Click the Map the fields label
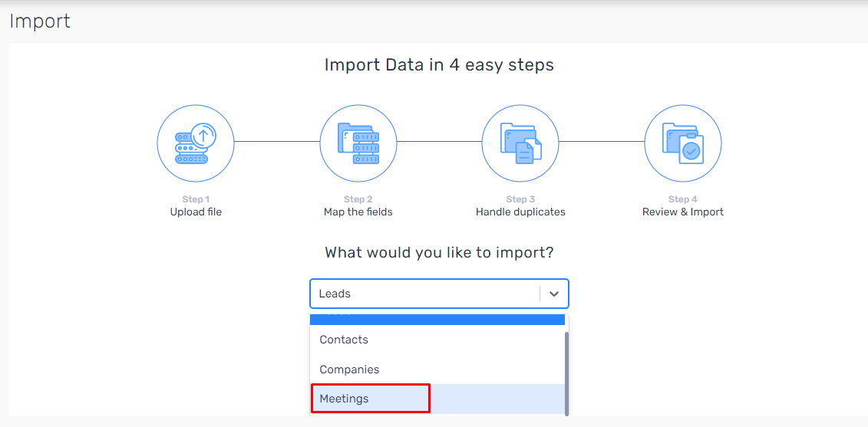Screen dimensions: 868x427 point(358,212)
